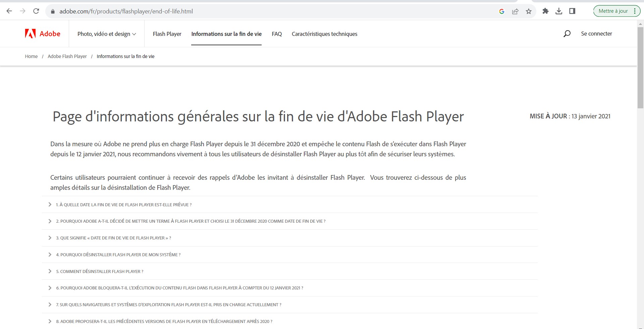Viewport: 644px width, 329px height.
Task: Expand question 5 Comment désinstaller Flash Player
Action: click(100, 271)
